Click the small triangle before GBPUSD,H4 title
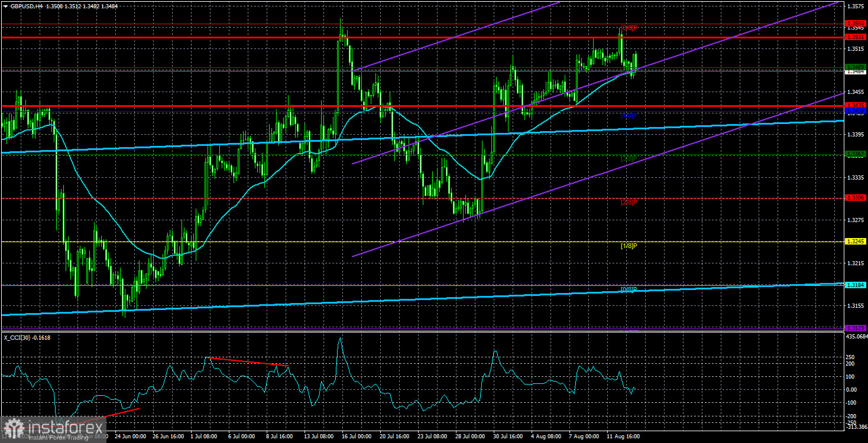Image resolution: width=868 pixels, height=443 pixels. [x=5, y=6]
